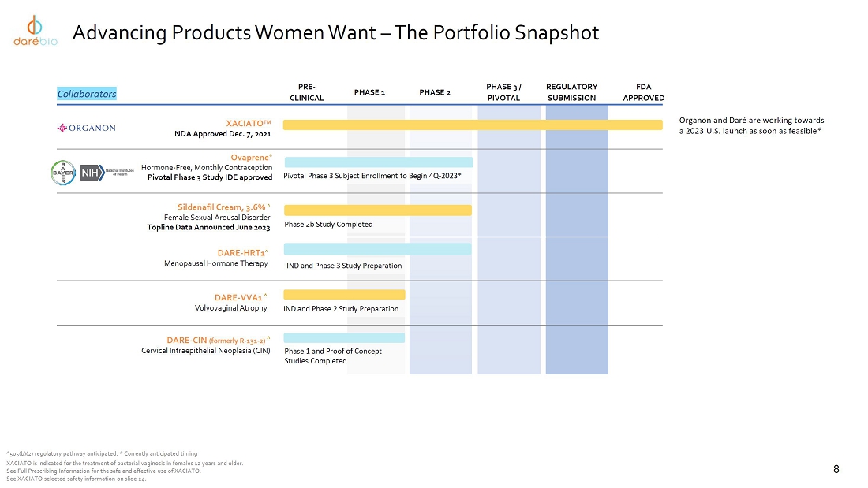The height and width of the screenshot is (488, 868).
Task: Click the Bayer cross logo
Action: click(63, 171)
